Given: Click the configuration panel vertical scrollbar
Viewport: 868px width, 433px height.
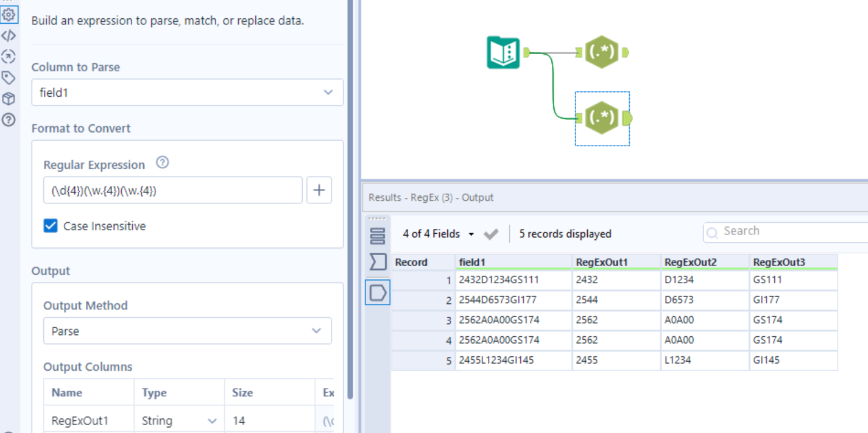Looking at the screenshot, I should [x=350, y=183].
